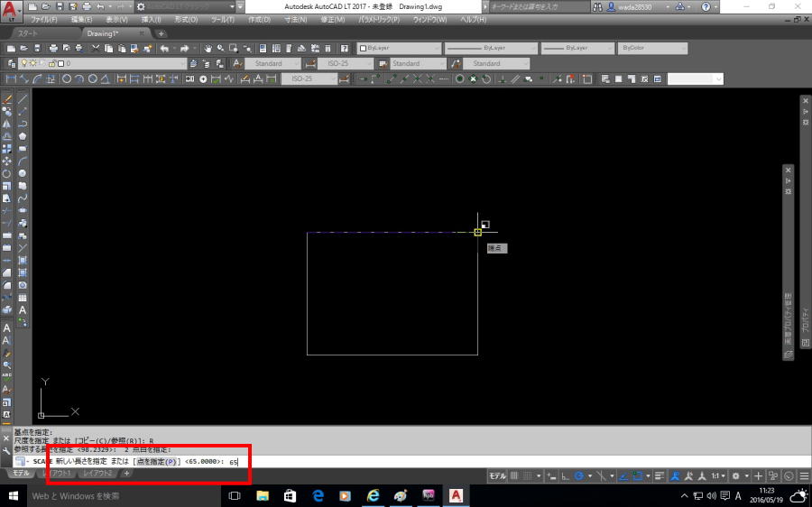Image resolution: width=812 pixels, height=507 pixels.
Task: Open the ByLayer color control swatch
Action: [x=399, y=48]
